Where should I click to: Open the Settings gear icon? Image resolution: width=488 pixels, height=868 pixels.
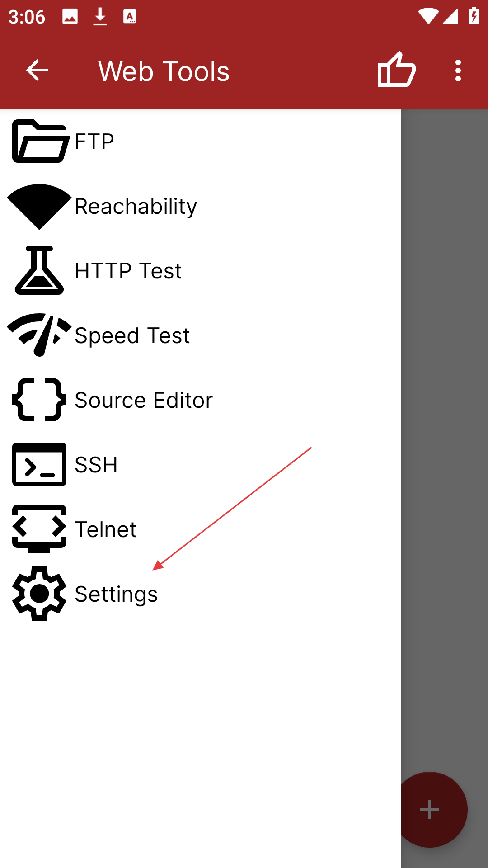click(x=39, y=594)
